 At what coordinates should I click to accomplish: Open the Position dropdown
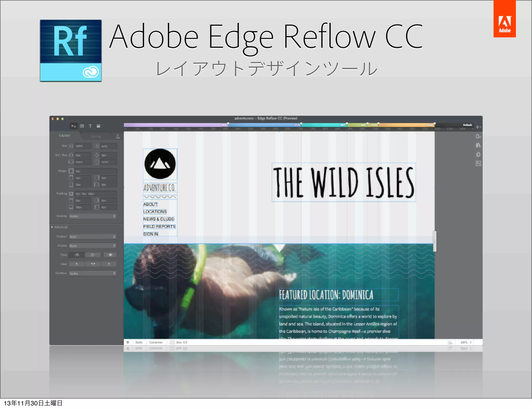(92, 237)
